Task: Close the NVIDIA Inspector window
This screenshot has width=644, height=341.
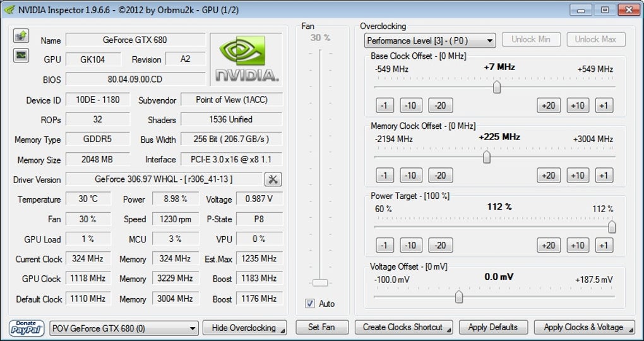Action: click(x=629, y=10)
